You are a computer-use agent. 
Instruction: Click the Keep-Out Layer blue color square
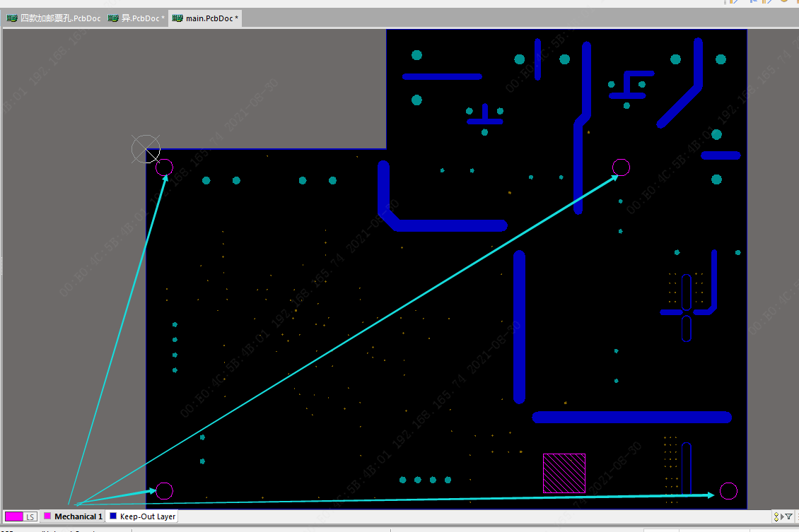coord(112,516)
